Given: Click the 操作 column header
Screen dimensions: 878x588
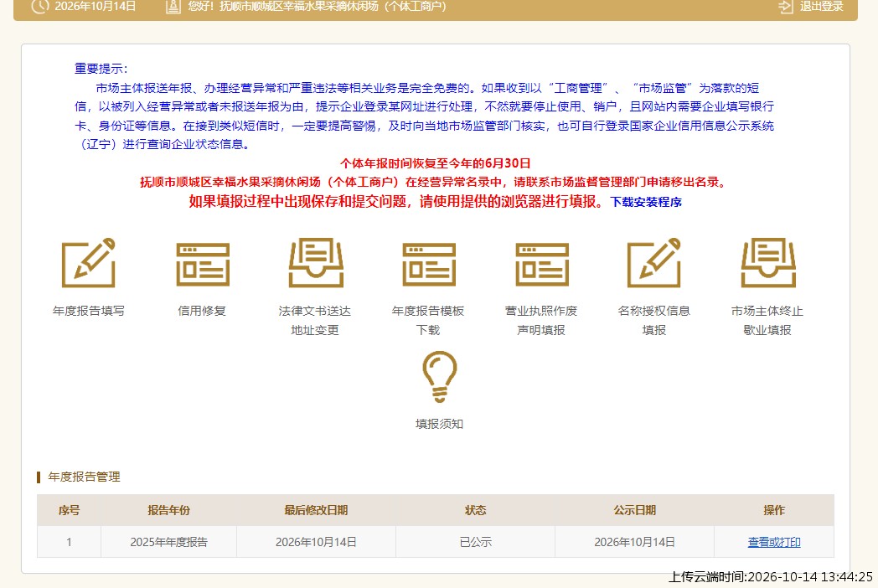Looking at the screenshot, I should click(774, 510).
